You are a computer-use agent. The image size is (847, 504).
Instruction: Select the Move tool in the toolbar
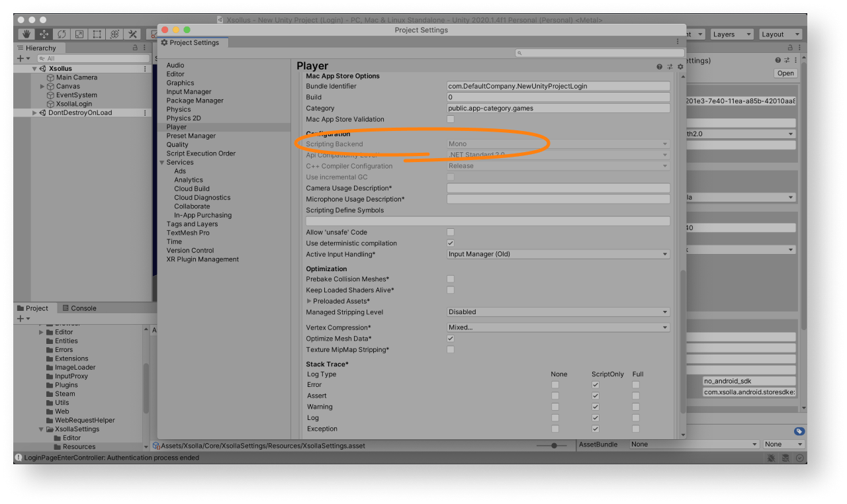pos(44,34)
